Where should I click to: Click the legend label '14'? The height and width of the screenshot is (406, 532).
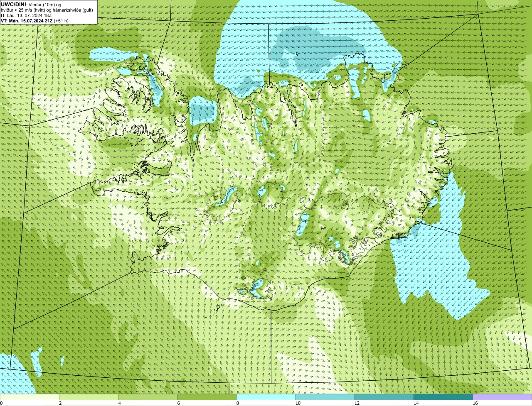[416, 403]
